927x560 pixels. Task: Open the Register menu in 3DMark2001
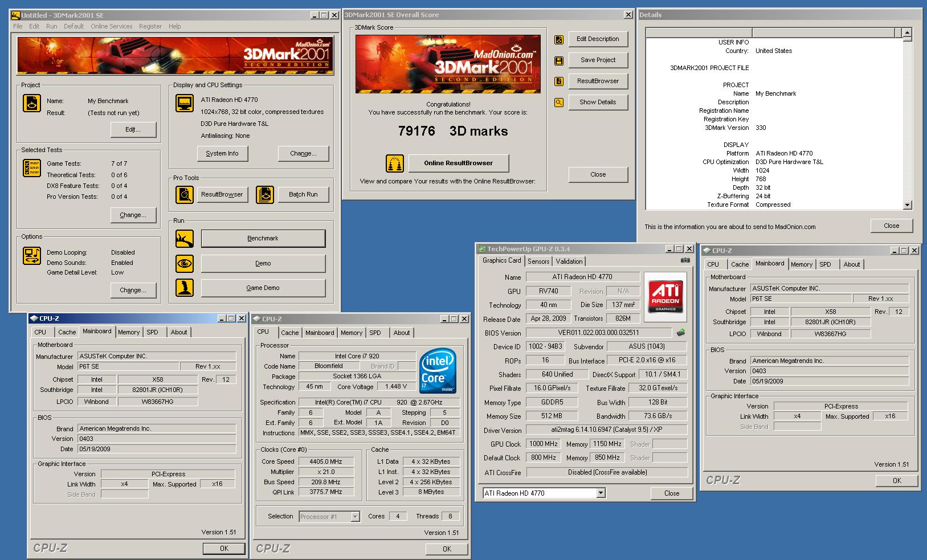pos(150,26)
